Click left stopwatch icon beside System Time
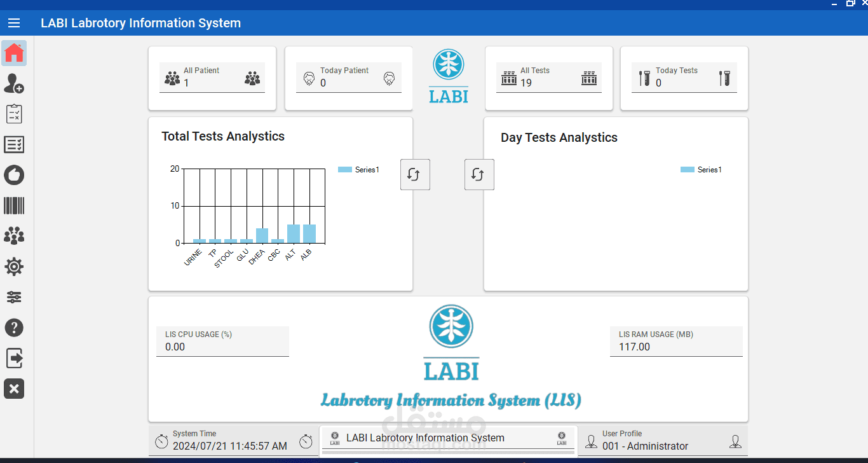 (x=162, y=441)
